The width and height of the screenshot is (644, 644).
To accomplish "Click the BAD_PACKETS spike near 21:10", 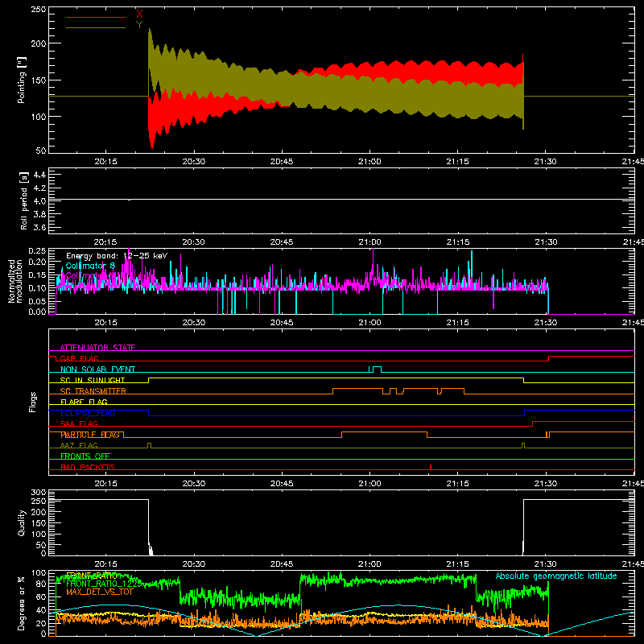I will (x=431, y=467).
